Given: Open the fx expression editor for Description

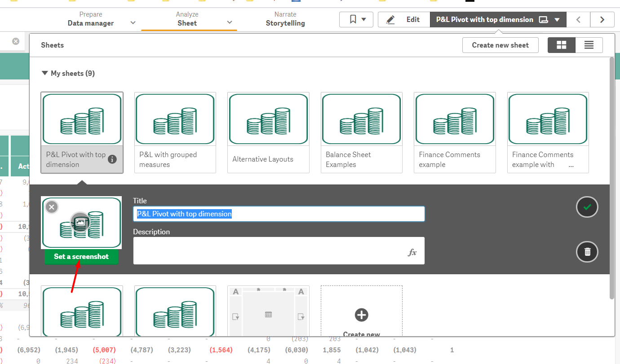Looking at the screenshot, I should tap(412, 252).
